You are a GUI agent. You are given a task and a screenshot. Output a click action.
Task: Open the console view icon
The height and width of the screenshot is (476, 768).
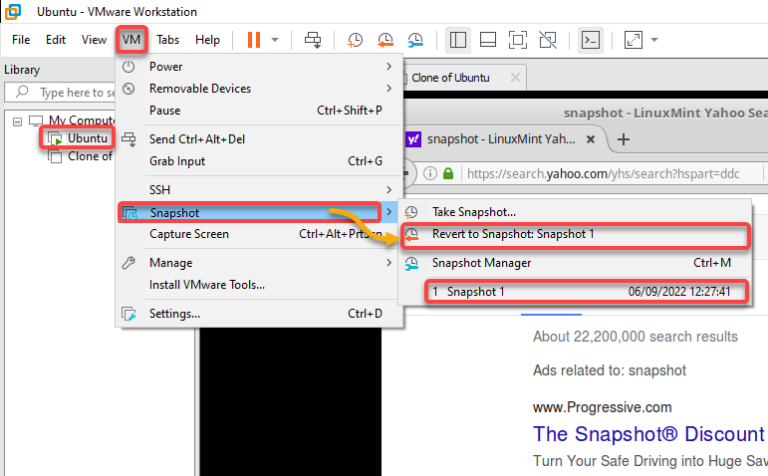[591, 40]
